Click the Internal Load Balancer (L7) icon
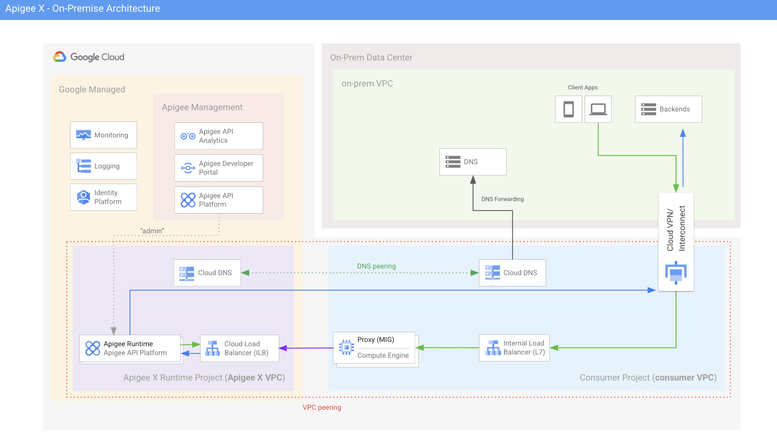The image size is (777, 437). pos(493,348)
